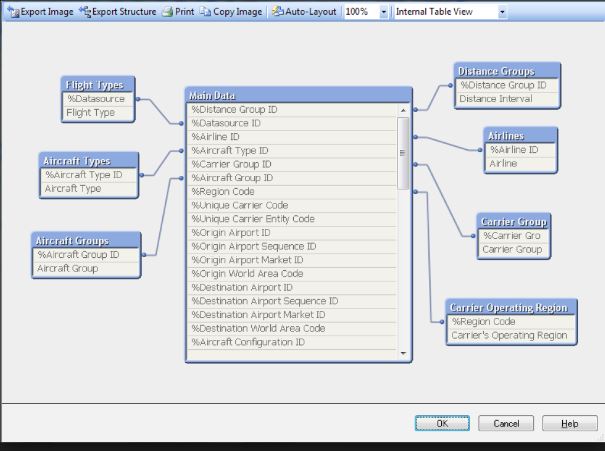Click Carrier Group field row
Viewport: 605px width, 451px height.
pyautogui.click(x=514, y=250)
